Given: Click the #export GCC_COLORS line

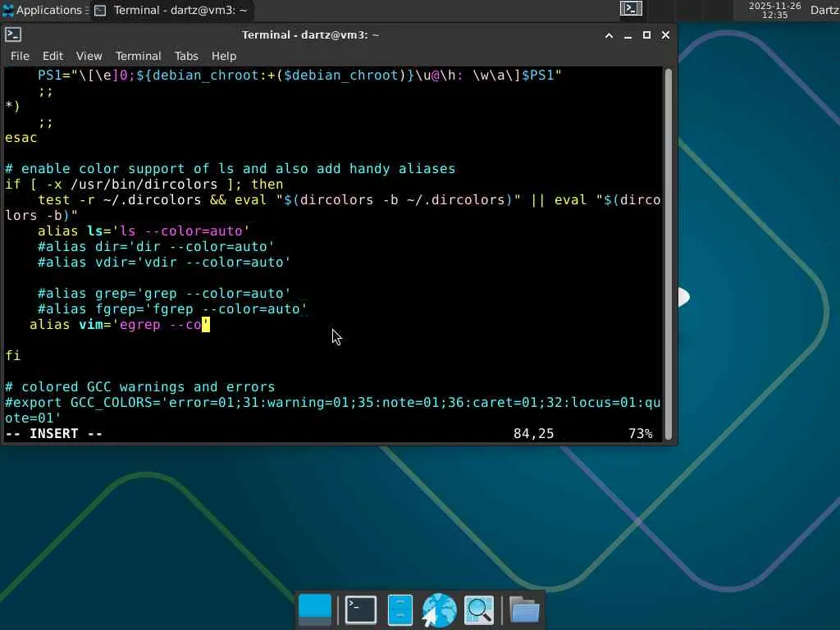Looking at the screenshot, I should (x=333, y=410).
